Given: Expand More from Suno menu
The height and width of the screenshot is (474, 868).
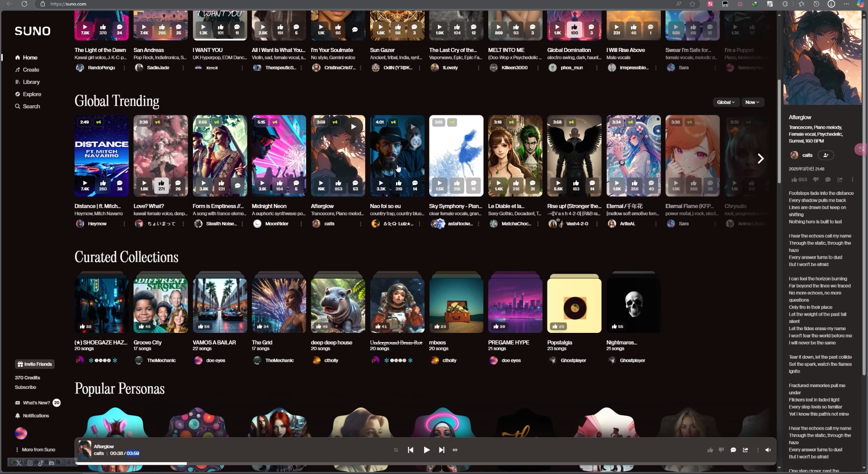Looking at the screenshot, I should (x=35, y=450).
